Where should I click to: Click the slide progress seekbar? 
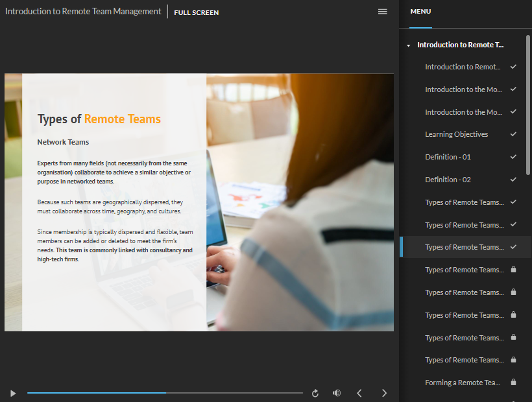[165, 393]
